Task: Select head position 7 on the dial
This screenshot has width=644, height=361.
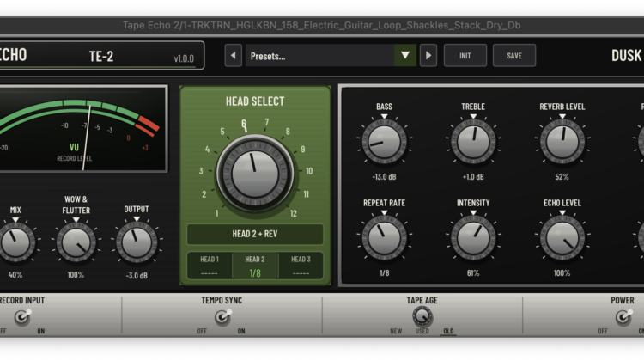Action: [x=266, y=122]
